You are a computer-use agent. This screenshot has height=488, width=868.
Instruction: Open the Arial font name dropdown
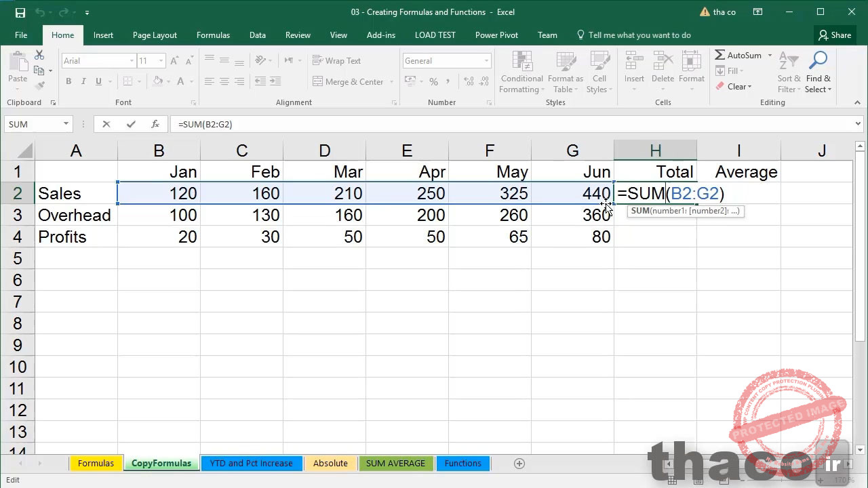pos(132,61)
